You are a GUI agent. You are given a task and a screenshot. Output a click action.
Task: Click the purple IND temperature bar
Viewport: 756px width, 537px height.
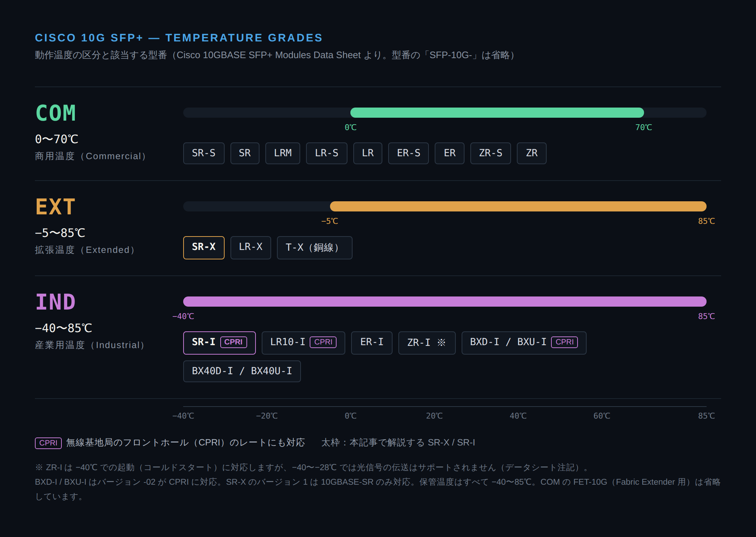click(445, 302)
